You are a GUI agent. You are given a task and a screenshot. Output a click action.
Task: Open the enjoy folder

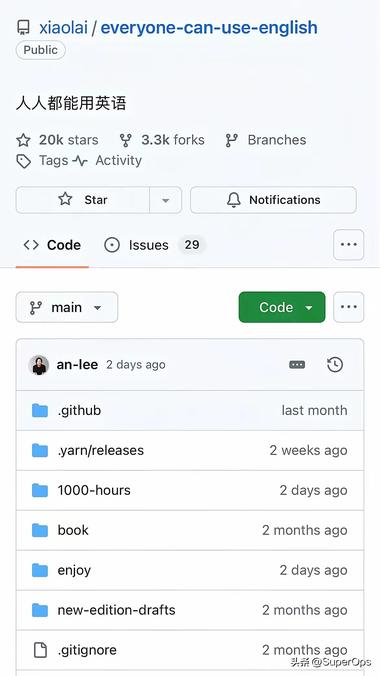74,570
